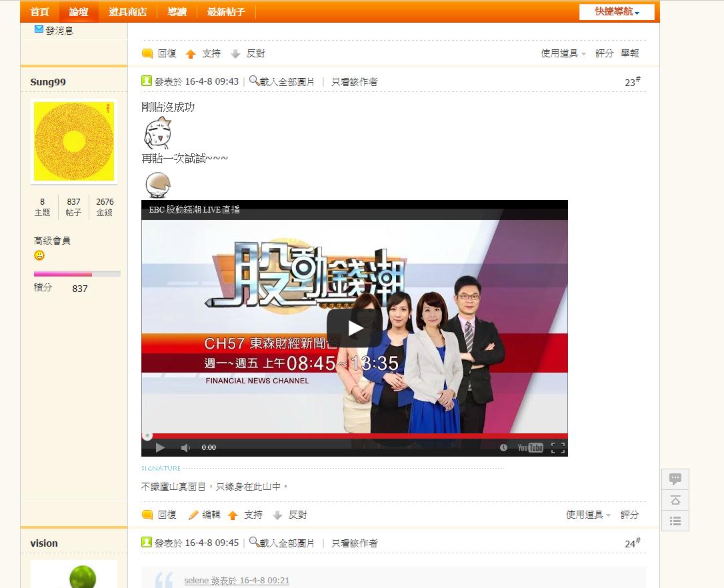Mute the video using the speaker icon
Screen dimensions: 724x588
[185, 447]
